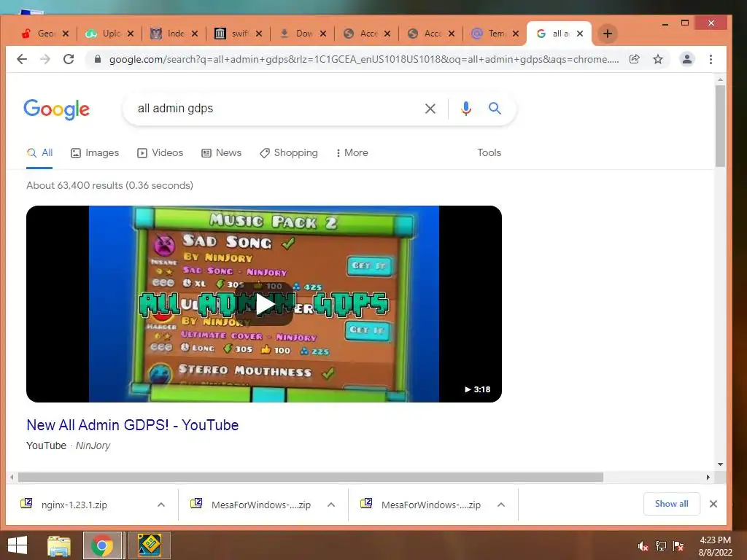Close the 'Dow' tab
Viewport: 747px width, 560px height.
[323, 34]
